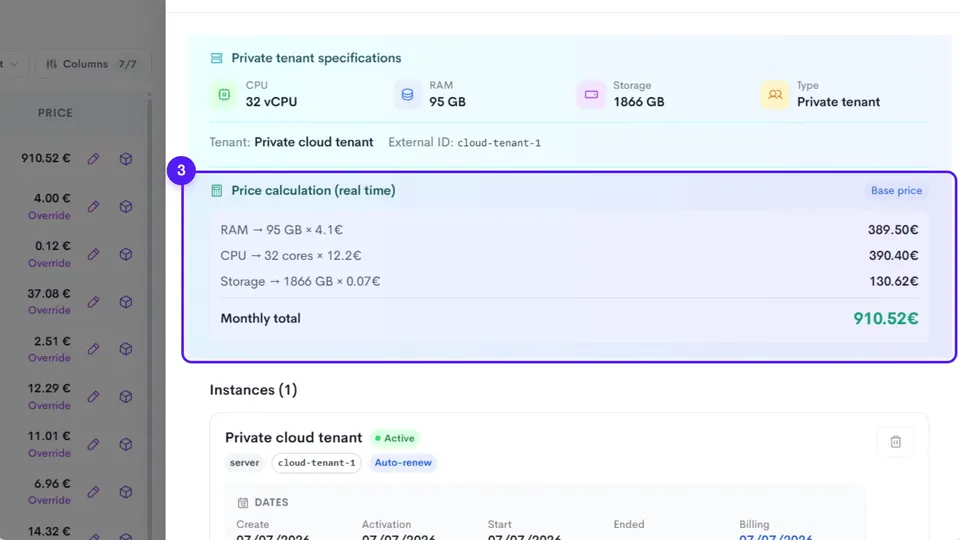The height and width of the screenshot is (540, 960).
Task: Click pencil icon in 6.96 € row
Action: tap(93, 492)
